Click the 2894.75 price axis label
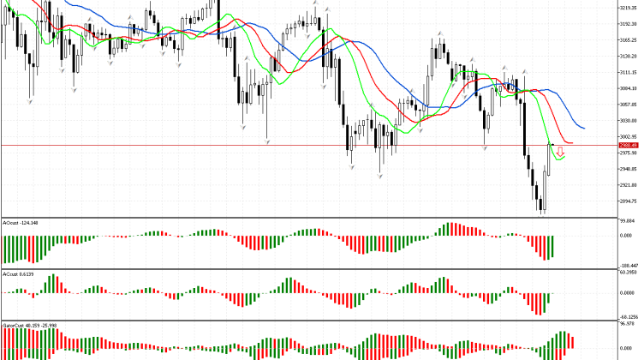This screenshot has width=644, height=360. click(629, 201)
